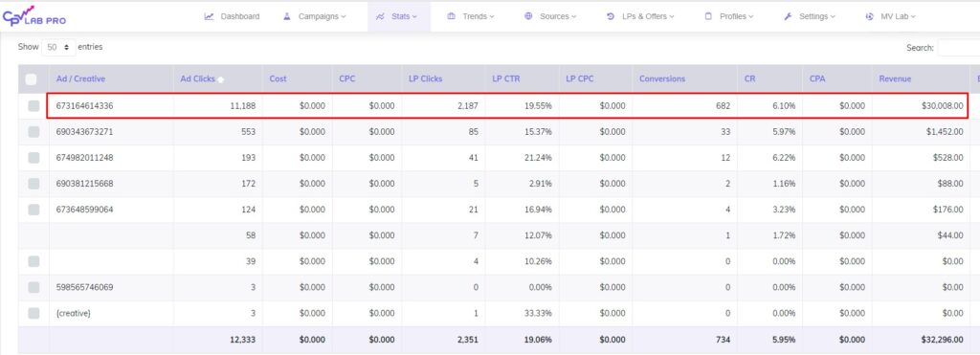Click creative ID 673164614336
Viewport: 980px width, 355px height.
point(85,106)
